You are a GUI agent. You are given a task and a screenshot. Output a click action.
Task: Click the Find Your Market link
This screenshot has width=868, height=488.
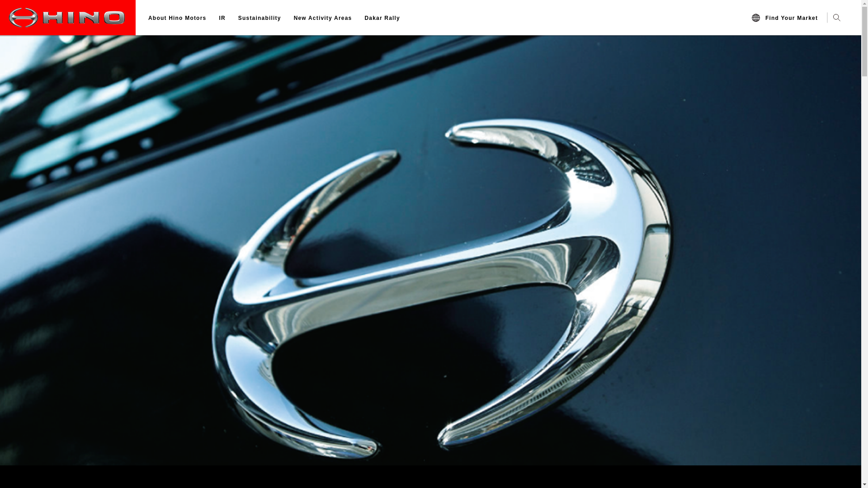[791, 18]
